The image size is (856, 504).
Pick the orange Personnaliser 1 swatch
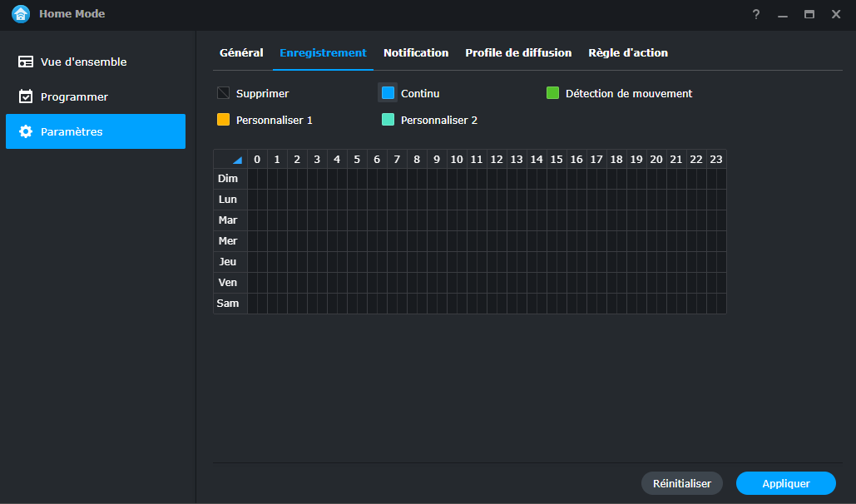[223, 120]
